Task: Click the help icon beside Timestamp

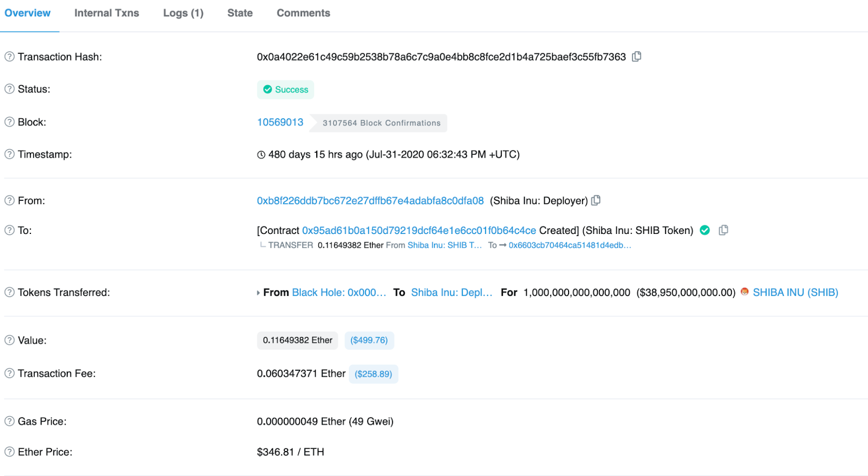Action: point(9,154)
